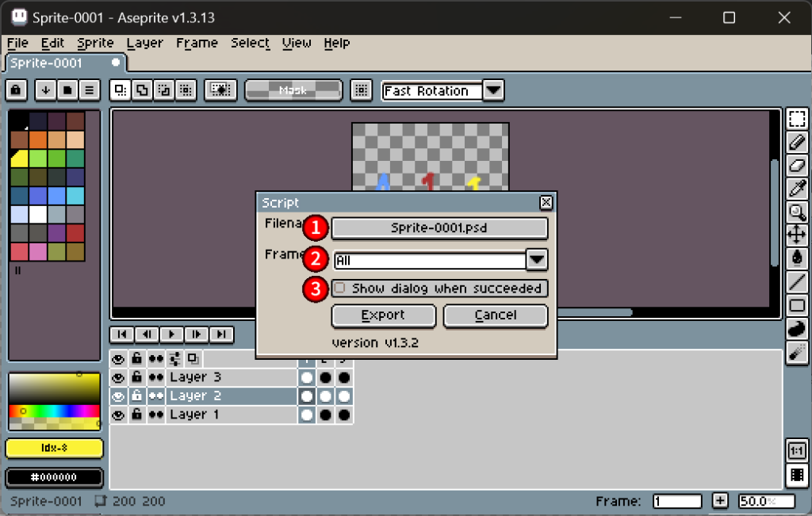Open the rotation algorithm dropdown arrow
Viewport: 812px width, 516px height.
(x=493, y=90)
